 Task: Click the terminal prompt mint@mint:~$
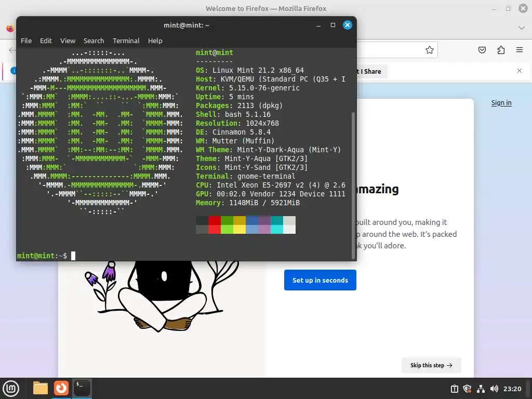(x=42, y=256)
